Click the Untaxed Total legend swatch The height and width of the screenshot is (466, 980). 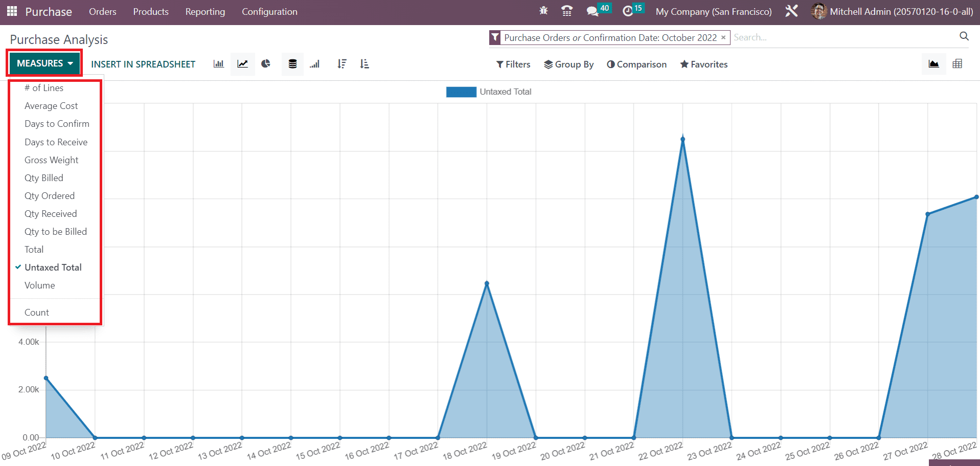tap(461, 92)
